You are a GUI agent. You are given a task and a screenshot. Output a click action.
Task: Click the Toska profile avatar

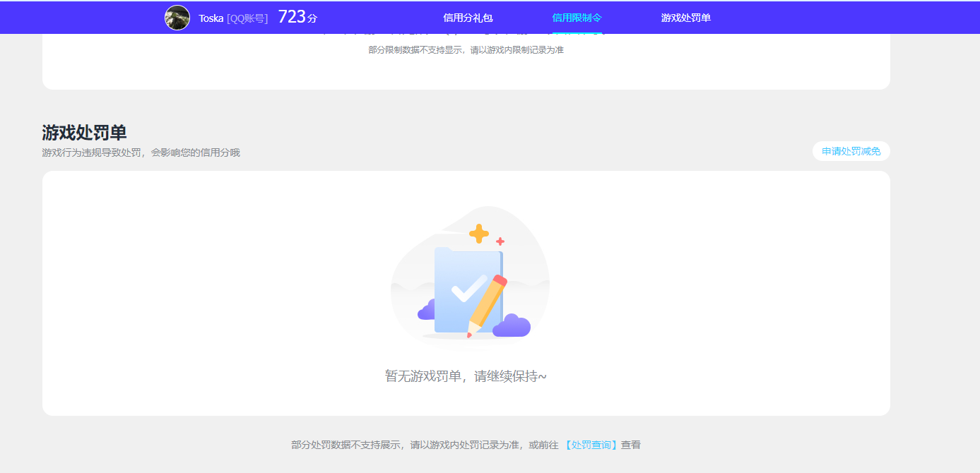pyautogui.click(x=177, y=18)
